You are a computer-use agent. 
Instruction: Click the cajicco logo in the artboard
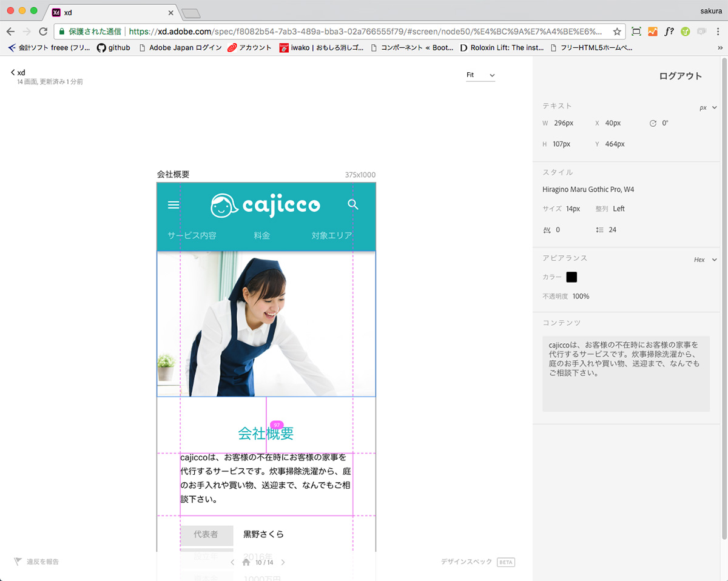[x=265, y=205]
